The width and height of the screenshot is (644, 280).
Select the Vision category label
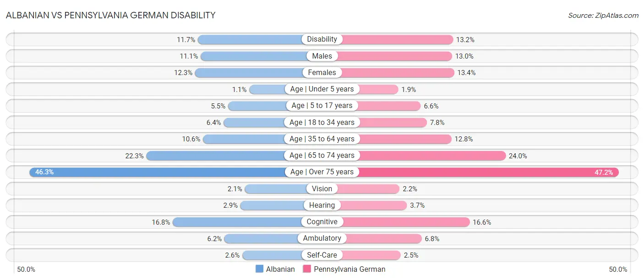point(322,188)
